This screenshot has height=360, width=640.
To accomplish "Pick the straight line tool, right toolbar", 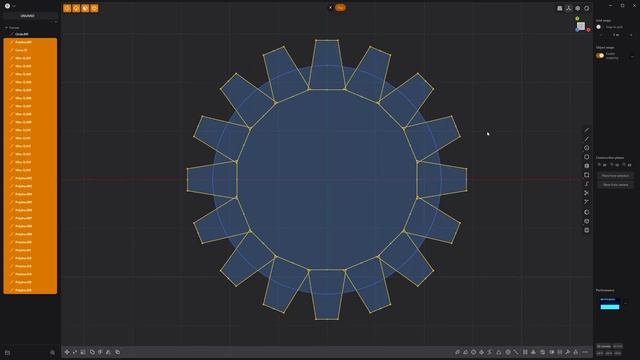I will click(587, 139).
